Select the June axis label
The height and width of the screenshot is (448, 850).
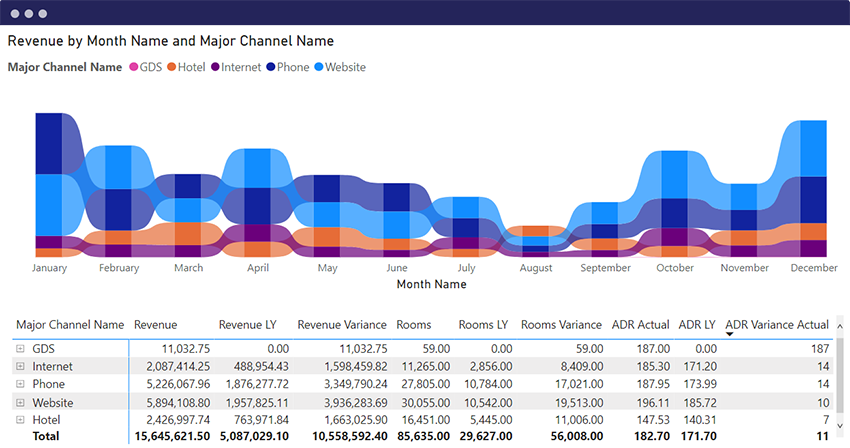pyautogui.click(x=397, y=268)
